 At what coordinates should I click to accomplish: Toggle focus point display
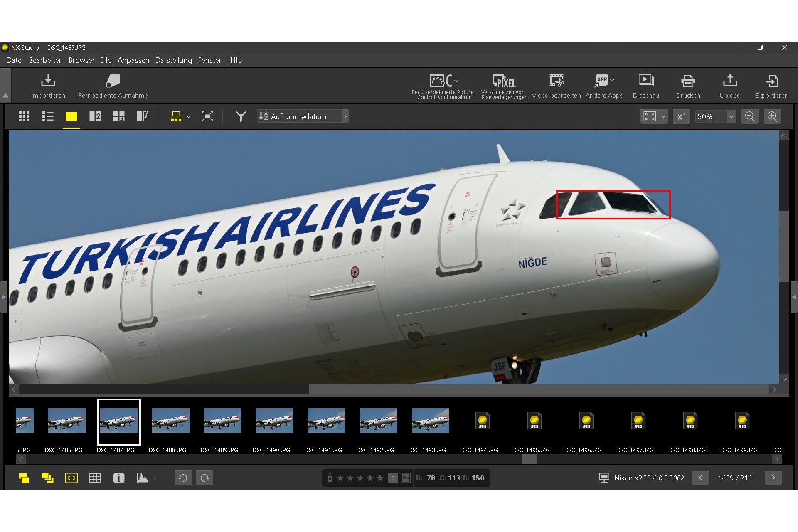(x=71, y=478)
